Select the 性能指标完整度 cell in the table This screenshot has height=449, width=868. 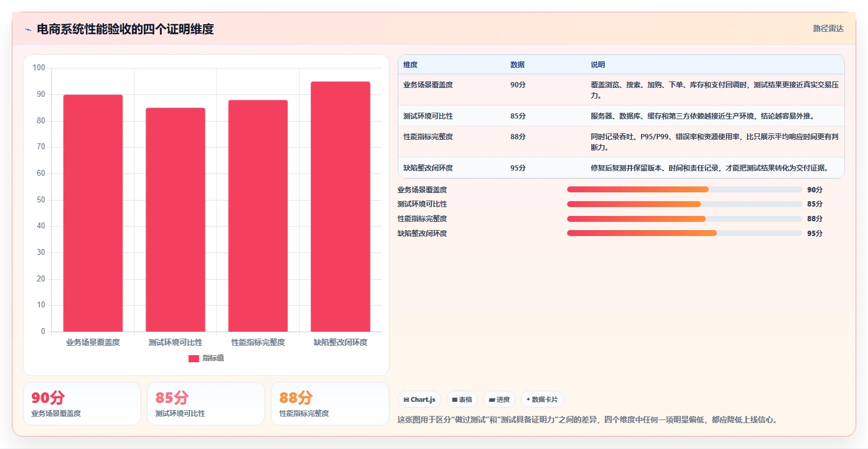click(x=451, y=142)
